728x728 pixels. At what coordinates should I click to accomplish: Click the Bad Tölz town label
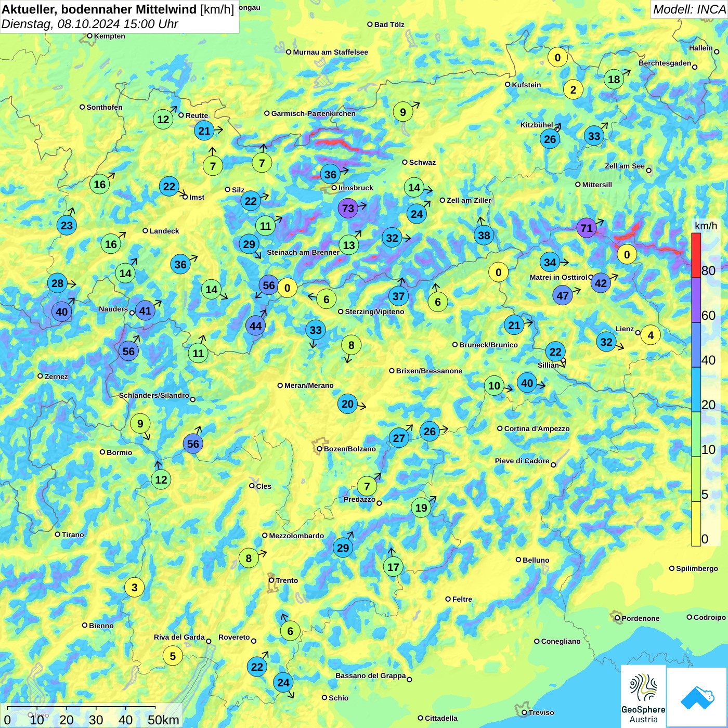tap(389, 24)
